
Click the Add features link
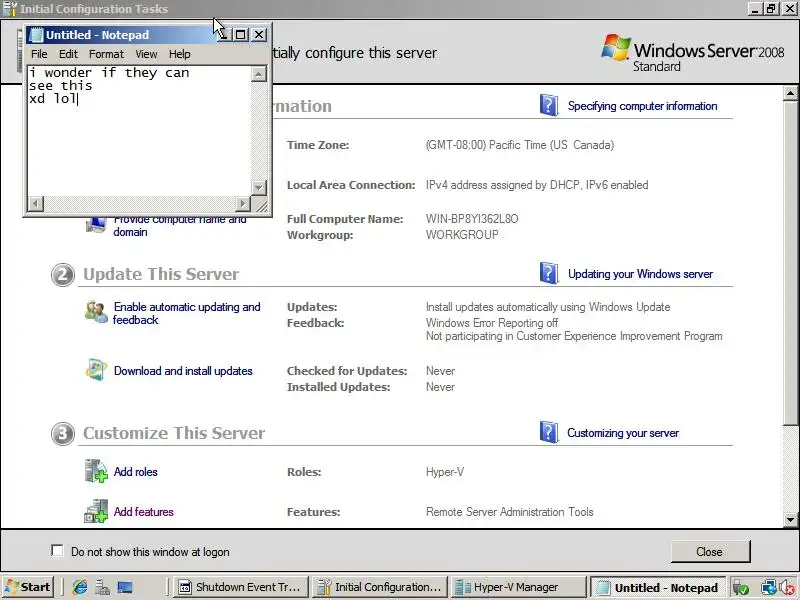coord(143,512)
